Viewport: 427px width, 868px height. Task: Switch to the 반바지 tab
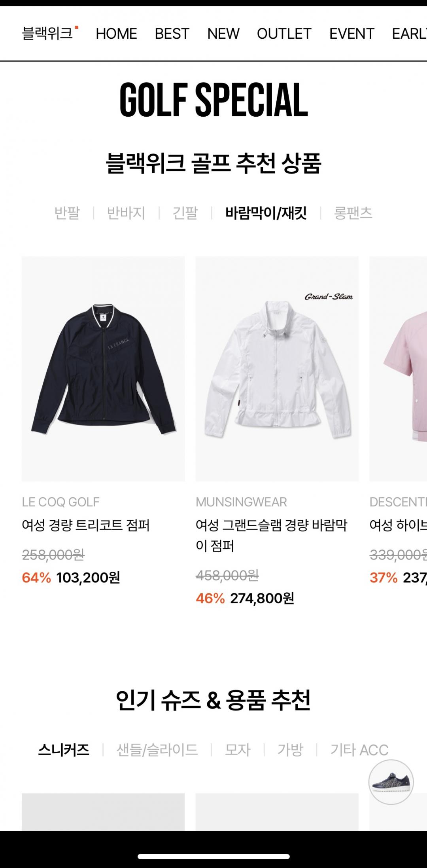click(126, 213)
